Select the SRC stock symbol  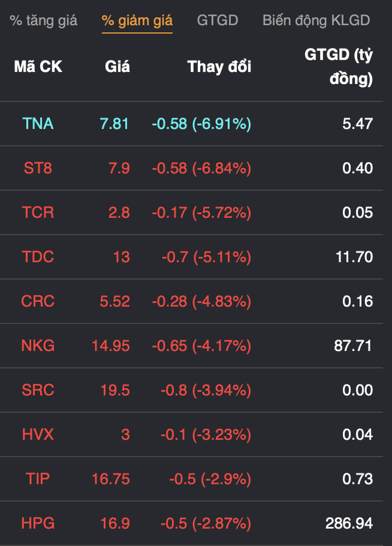[38, 390]
